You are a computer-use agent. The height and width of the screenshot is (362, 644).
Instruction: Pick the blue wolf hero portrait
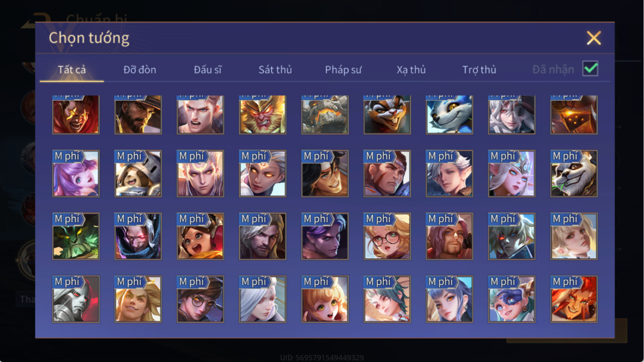(449, 115)
